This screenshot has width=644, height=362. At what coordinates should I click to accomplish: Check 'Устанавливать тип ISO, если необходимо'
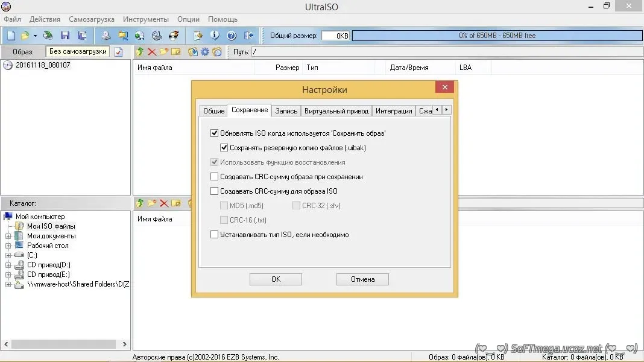(x=214, y=235)
